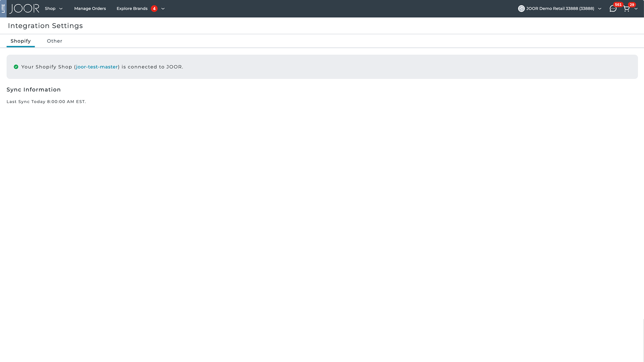Click the Explore Brands 4 notification badge

(x=154, y=8)
